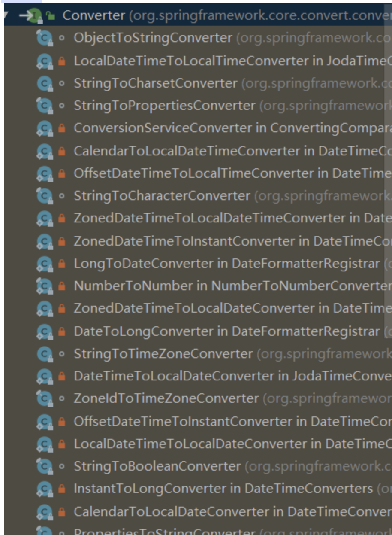
Task: Click the class icon beside DateToLongConverter
Action: [x=45, y=331]
